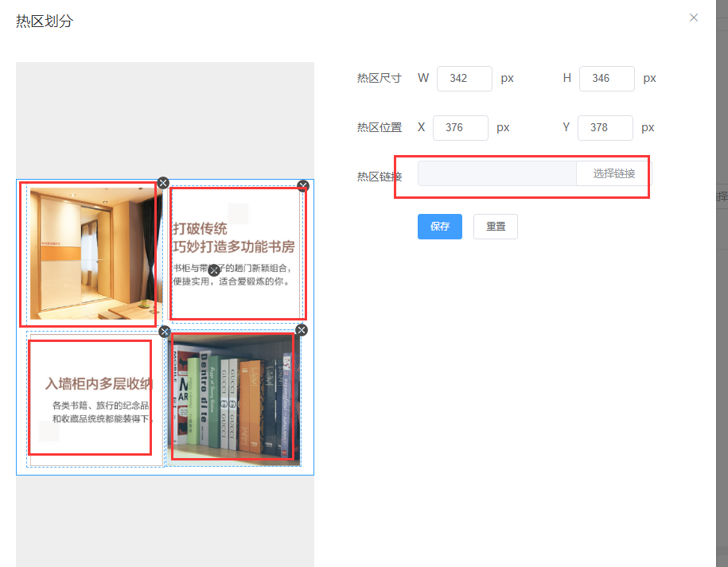Click the 热区位置 label
728x567 pixels.
click(380, 127)
